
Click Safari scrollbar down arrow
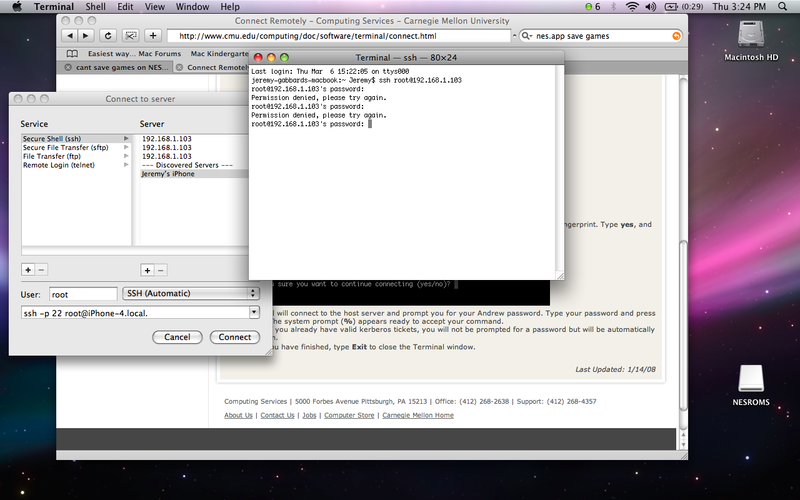(x=684, y=445)
